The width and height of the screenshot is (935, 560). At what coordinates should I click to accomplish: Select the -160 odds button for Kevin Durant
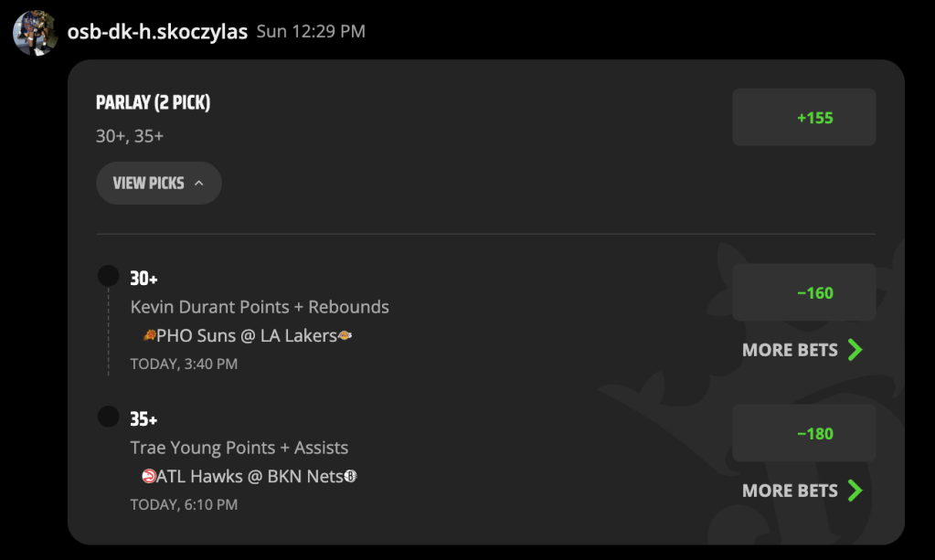pos(803,292)
